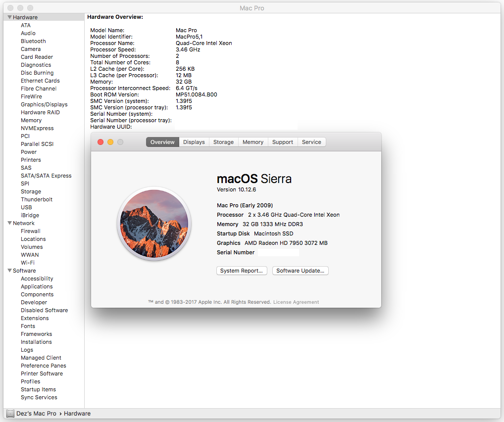The height and width of the screenshot is (422, 504).
Task: Select ATA in the Hardware list
Action: pyautogui.click(x=26, y=25)
